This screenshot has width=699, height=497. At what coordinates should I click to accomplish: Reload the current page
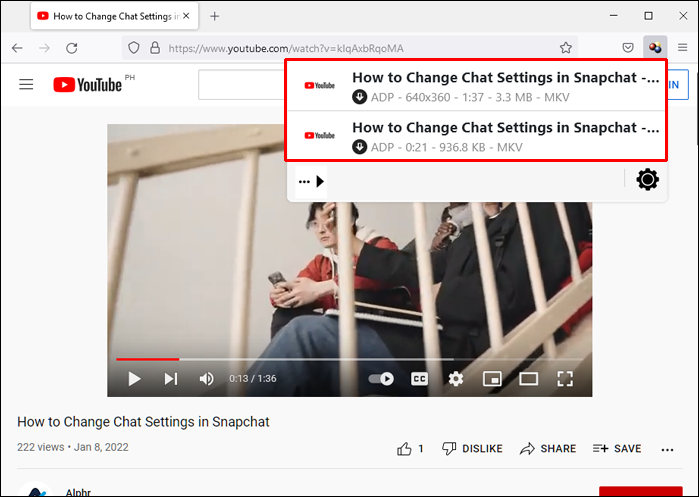[x=72, y=48]
